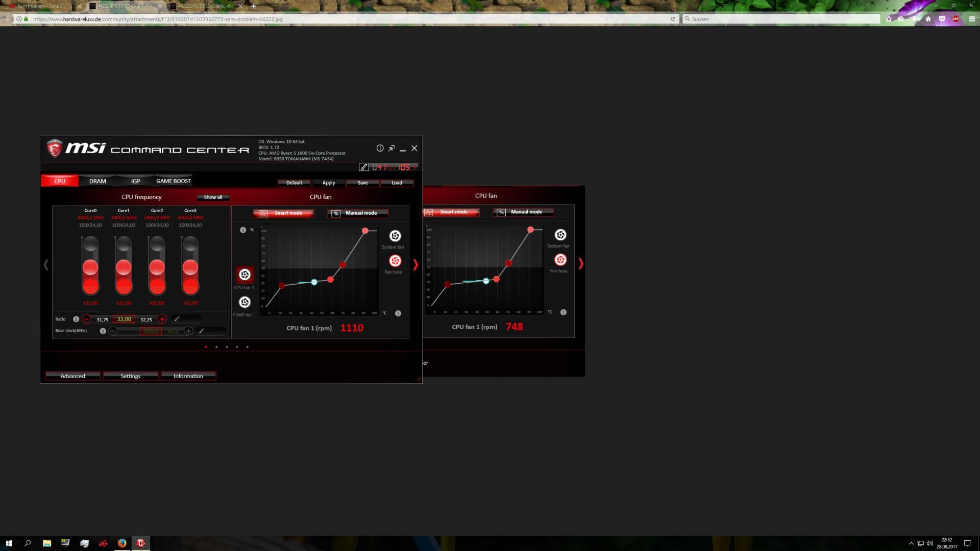This screenshot has width=980, height=551.
Task: Open Windows search from the taskbar
Action: click(x=28, y=543)
